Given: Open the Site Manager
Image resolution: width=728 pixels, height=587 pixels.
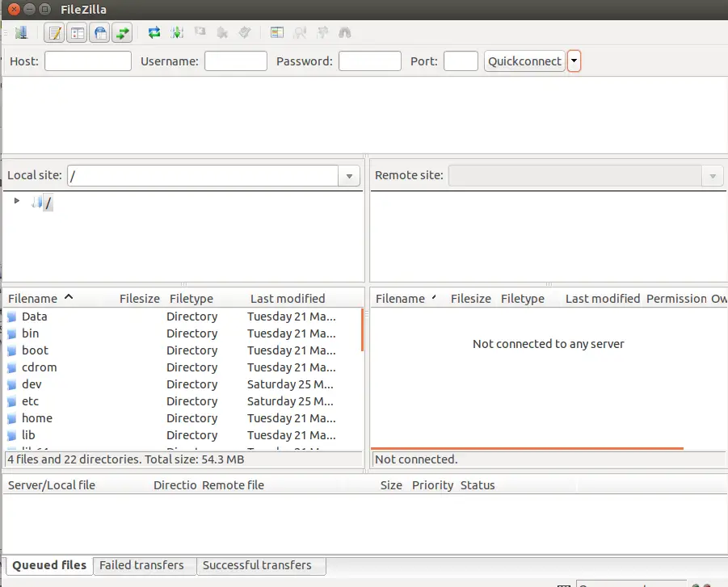Looking at the screenshot, I should [21, 33].
